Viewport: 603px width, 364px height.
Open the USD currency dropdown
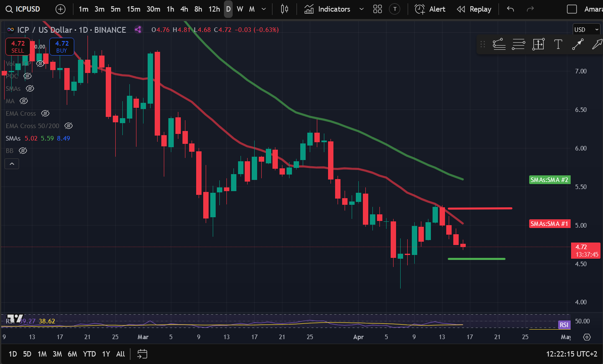click(x=586, y=30)
